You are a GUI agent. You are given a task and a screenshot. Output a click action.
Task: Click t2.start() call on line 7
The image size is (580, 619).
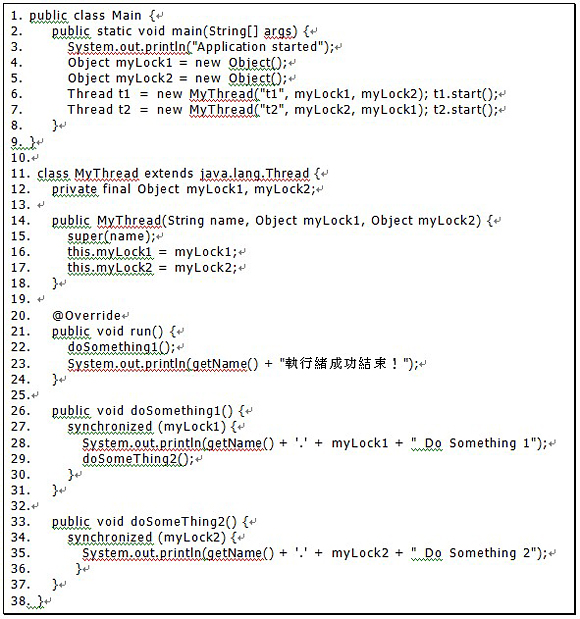(x=466, y=110)
